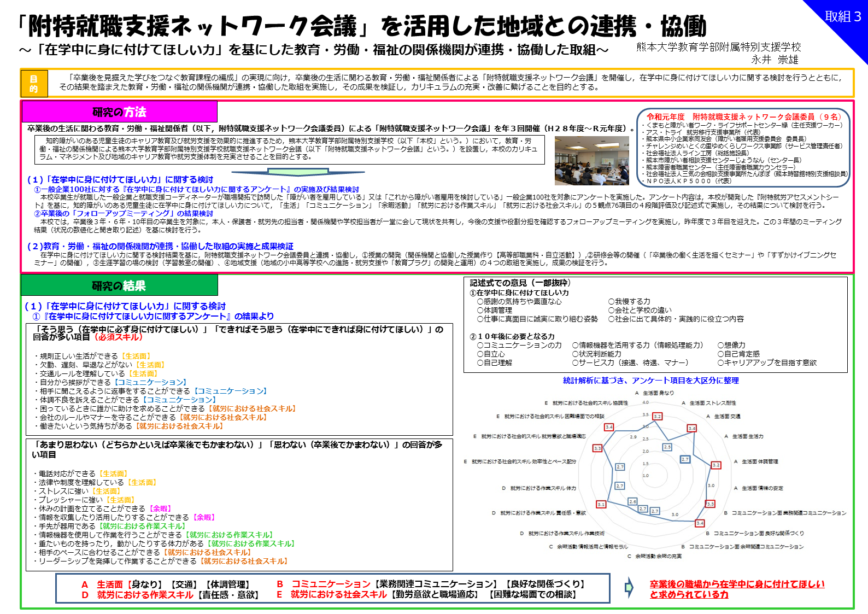Viewport: 868px width, 614px height.
Task: Click the red underlined '卒業後の職場から在学中に身に付けてほしい' text
Action: pyautogui.click(x=737, y=584)
